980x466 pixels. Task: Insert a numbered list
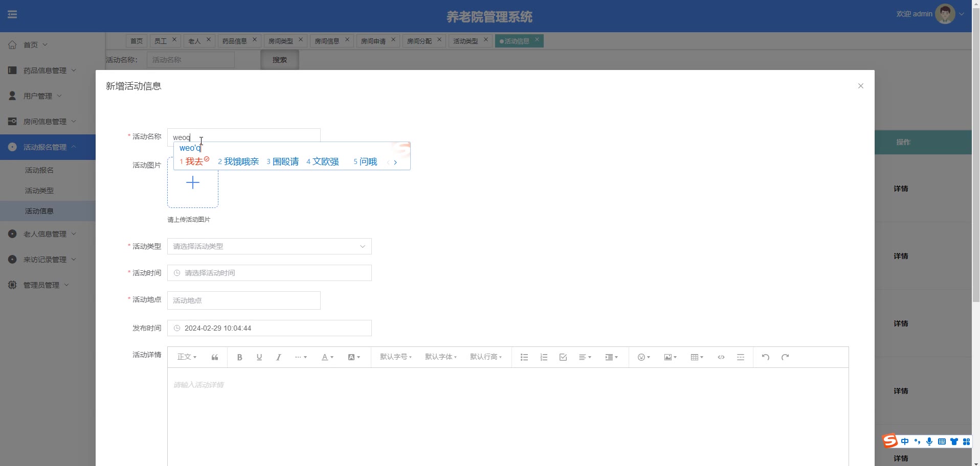coord(544,357)
